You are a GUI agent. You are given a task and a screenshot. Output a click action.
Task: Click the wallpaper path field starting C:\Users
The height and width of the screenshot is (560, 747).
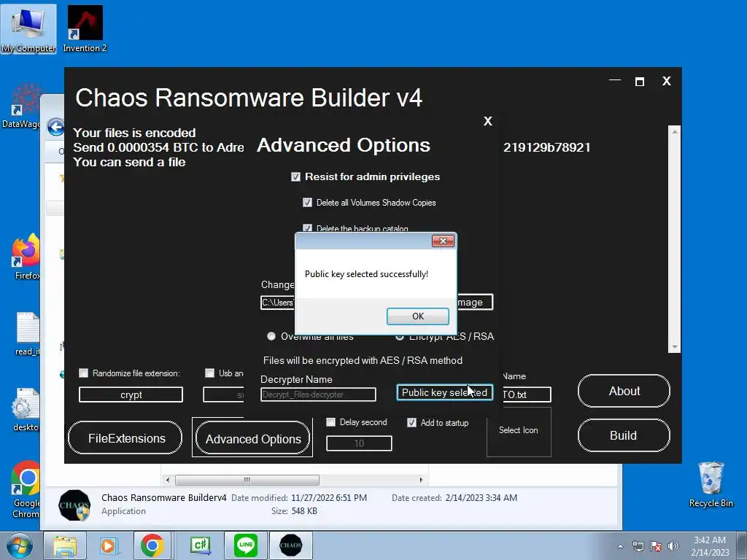(277, 303)
